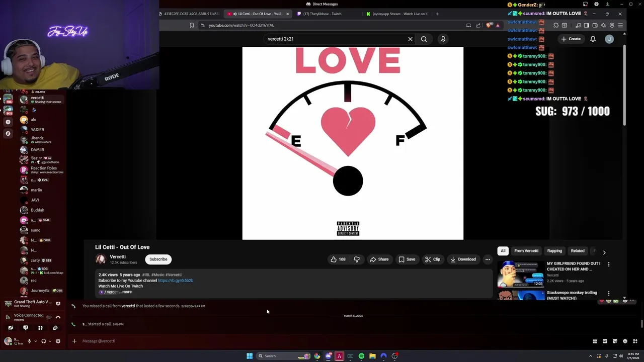Deafen with Discord headphones icon

tap(44, 341)
